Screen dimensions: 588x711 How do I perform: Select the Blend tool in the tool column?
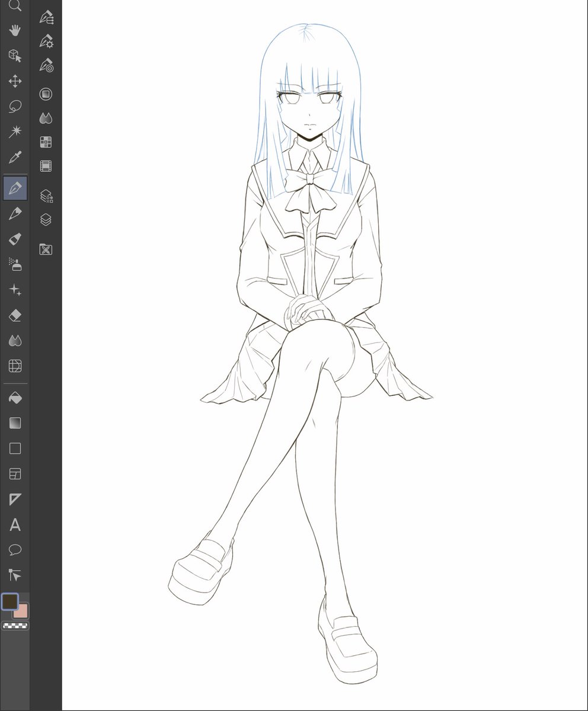pyautogui.click(x=15, y=341)
